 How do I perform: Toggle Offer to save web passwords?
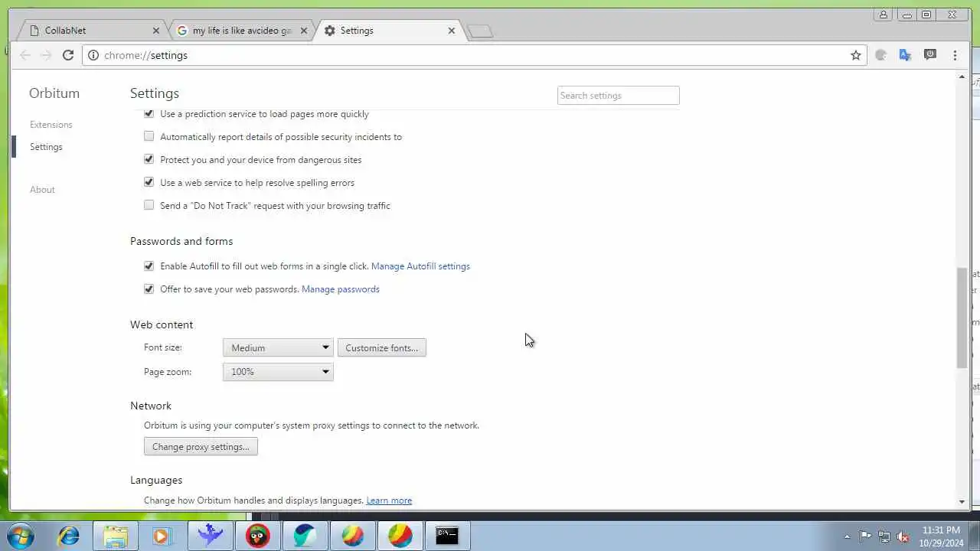click(149, 289)
